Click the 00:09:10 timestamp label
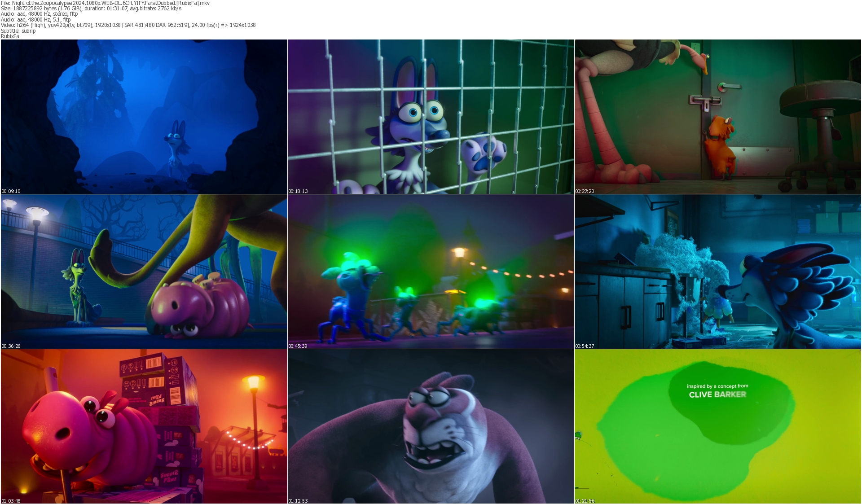Screen dimensions: 862x504 11,191
